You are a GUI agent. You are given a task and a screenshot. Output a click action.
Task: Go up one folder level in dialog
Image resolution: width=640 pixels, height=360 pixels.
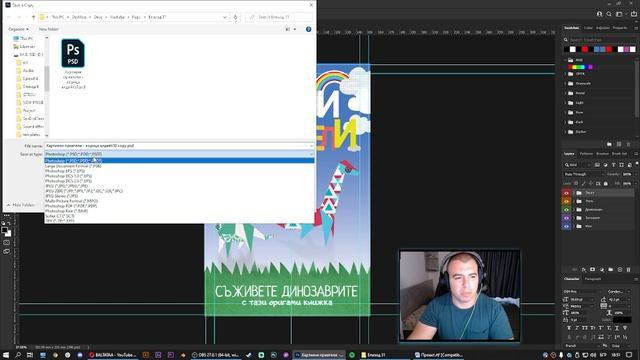click(x=33, y=17)
